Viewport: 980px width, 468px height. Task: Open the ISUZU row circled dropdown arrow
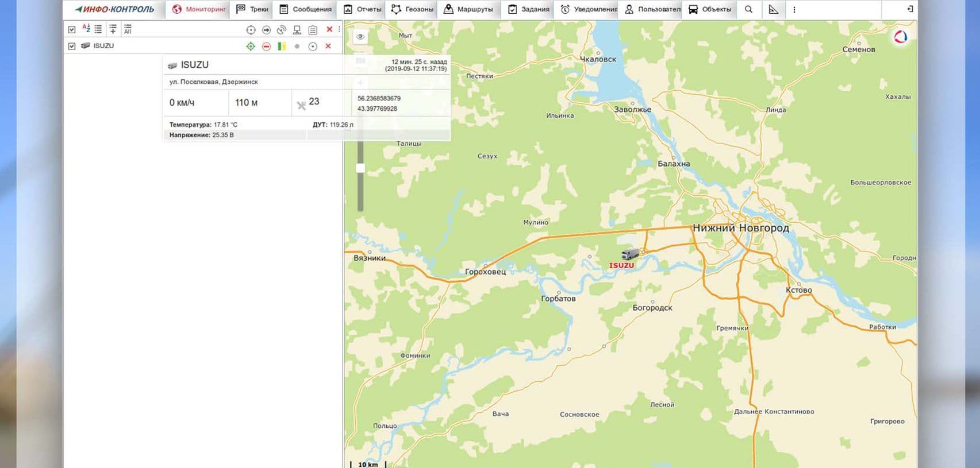tap(313, 47)
